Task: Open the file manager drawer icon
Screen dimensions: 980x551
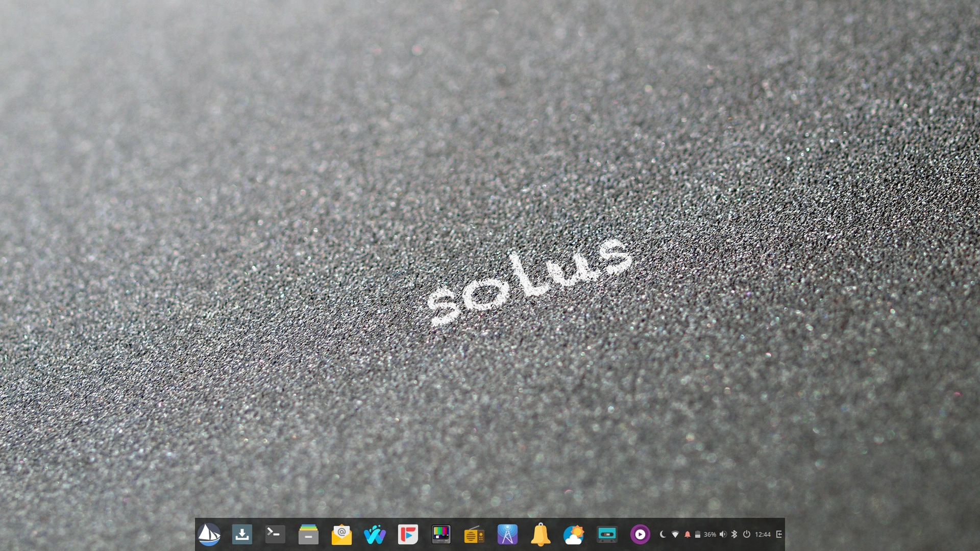Action: point(308,534)
